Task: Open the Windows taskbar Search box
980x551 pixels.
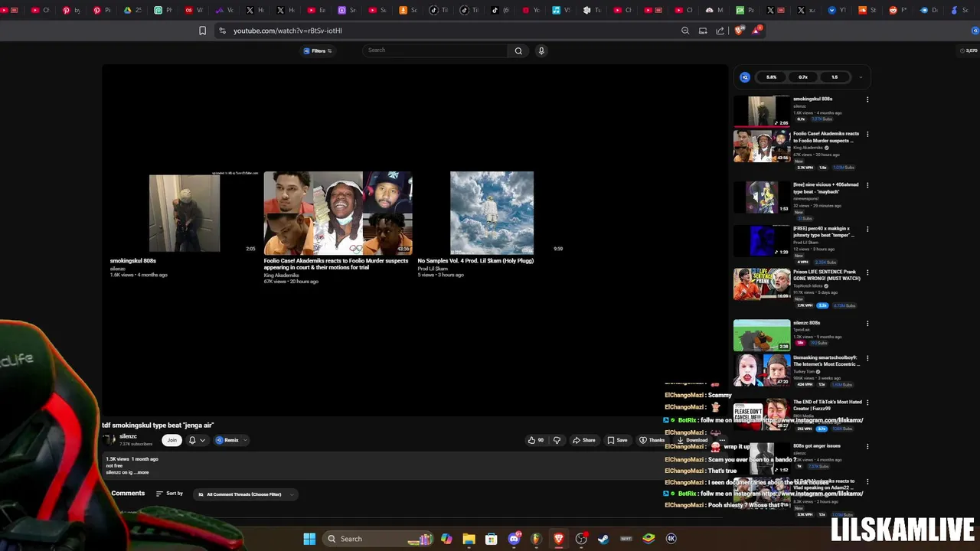Action: [x=377, y=539]
